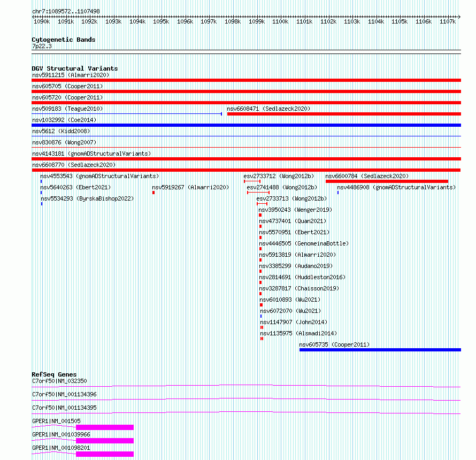Click the chr7:1089572..1107498 coordinates text
This screenshot has height=460, width=476.
[66, 11]
